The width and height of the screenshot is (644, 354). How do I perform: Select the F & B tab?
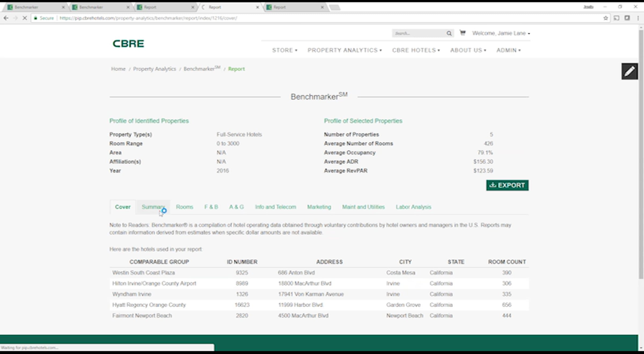(211, 207)
